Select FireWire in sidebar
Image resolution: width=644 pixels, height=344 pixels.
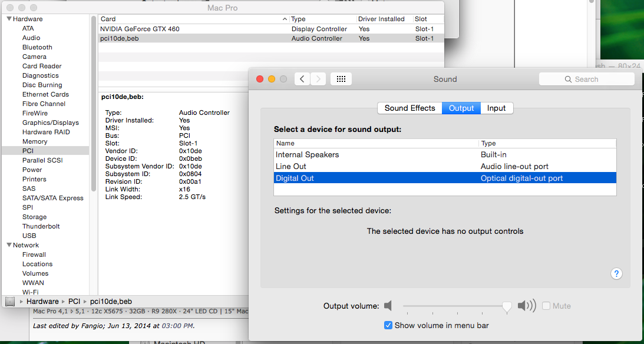[35, 113]
